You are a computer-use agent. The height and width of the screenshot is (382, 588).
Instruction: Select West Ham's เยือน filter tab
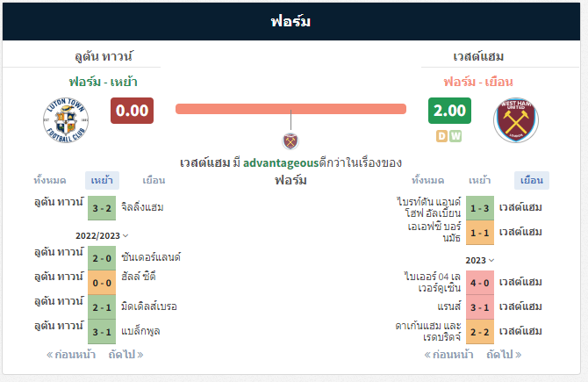pos(532,181)
